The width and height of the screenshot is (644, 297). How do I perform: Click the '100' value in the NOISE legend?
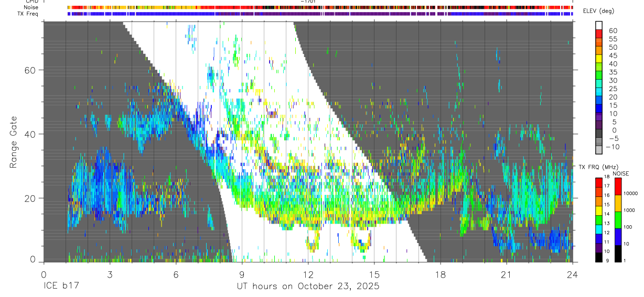628,227
